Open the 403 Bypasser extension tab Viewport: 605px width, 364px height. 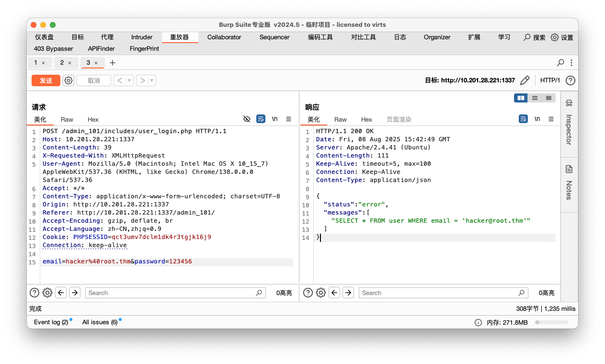click(x=54, y=49)
